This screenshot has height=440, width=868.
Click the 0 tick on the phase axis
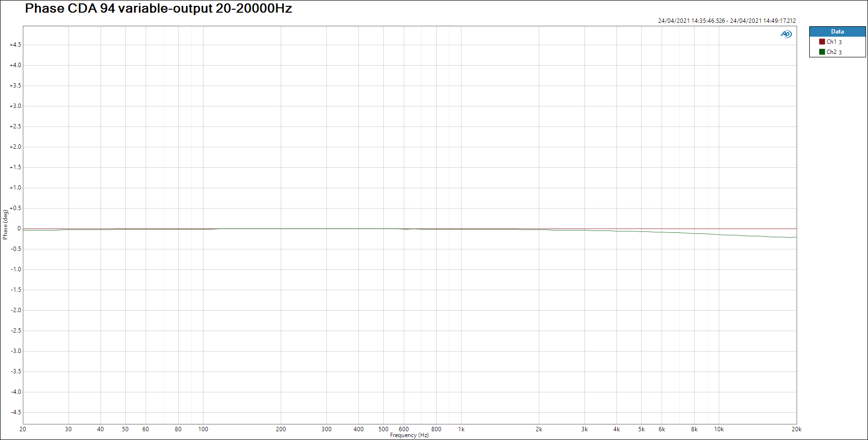(19, 229)
